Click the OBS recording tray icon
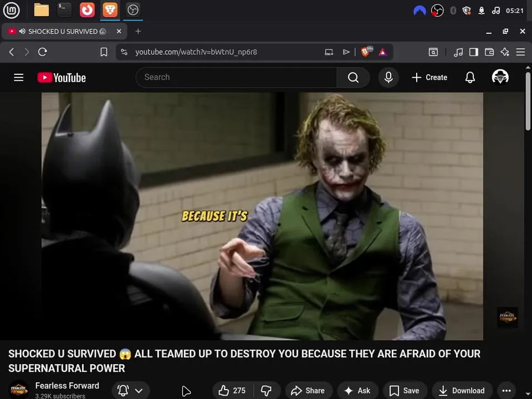The width and height of the screenshot is (532, 399). pyautogui.click(x=437, y=11)
